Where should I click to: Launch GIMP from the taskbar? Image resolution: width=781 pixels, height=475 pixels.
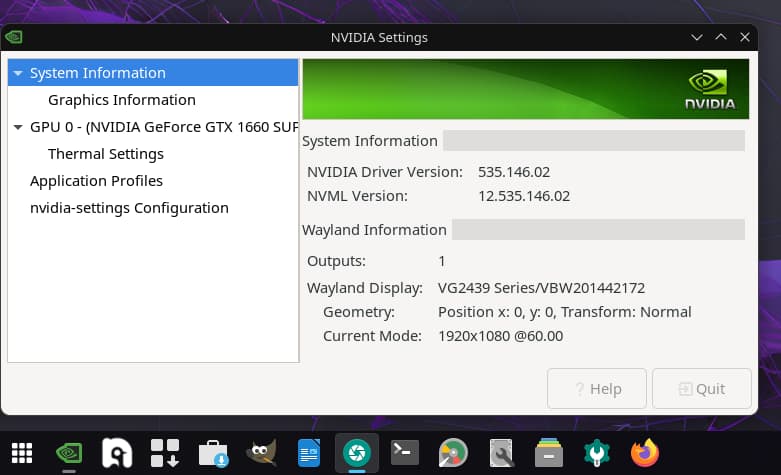coord(261,453)
